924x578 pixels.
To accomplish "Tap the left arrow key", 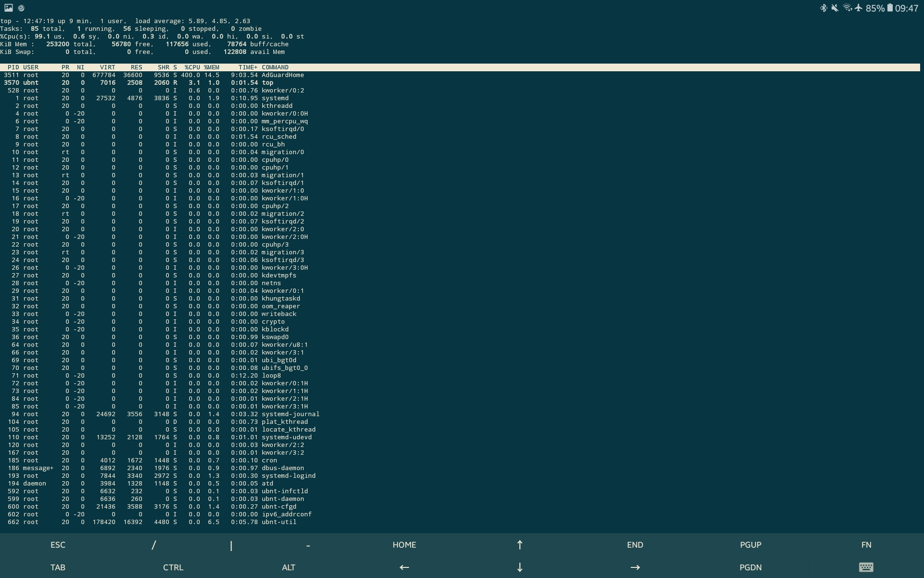I will coord(404,567).
